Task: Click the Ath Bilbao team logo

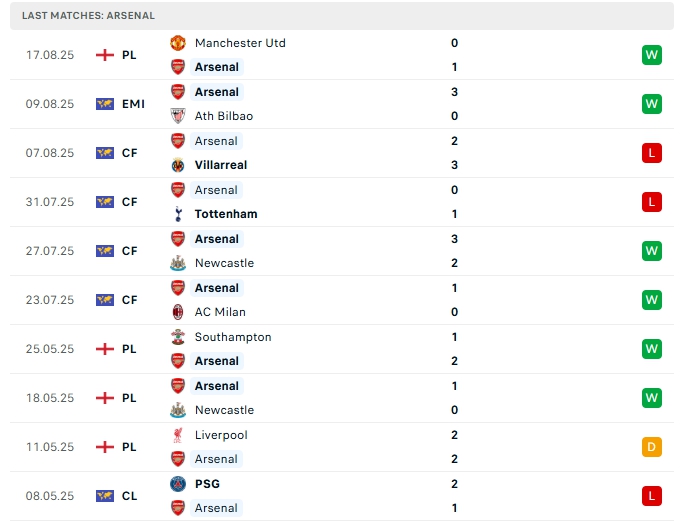Action: [178, 116]
